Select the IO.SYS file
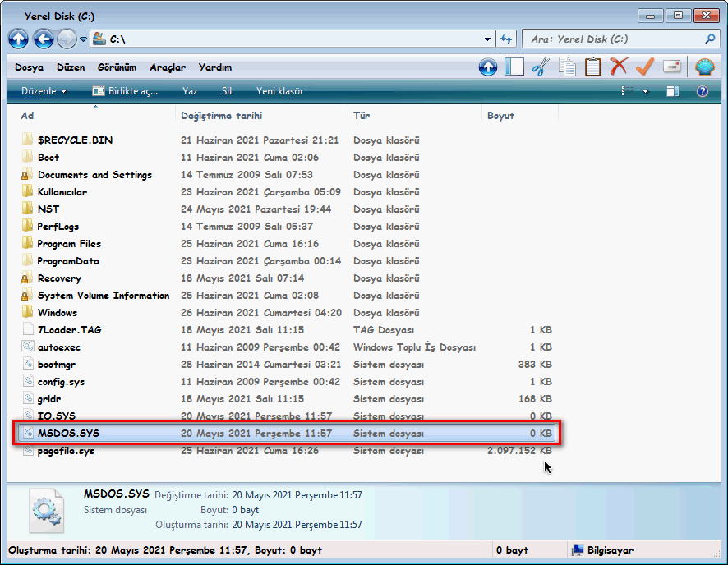 [57, 416]
